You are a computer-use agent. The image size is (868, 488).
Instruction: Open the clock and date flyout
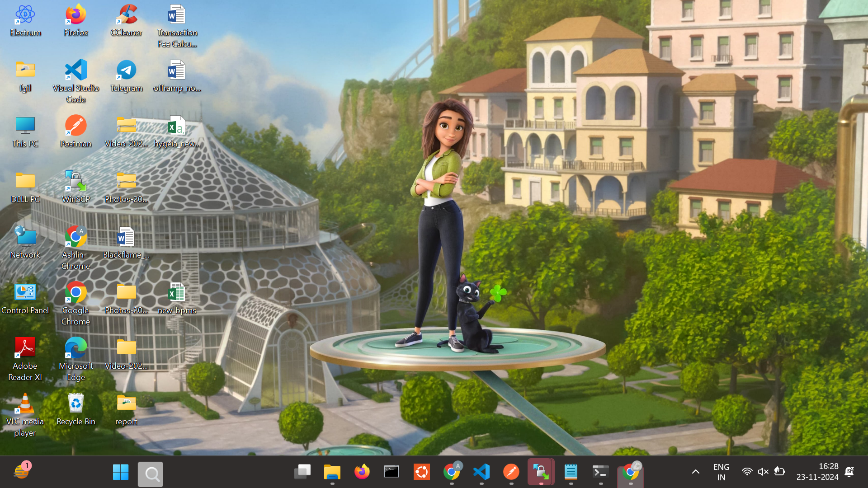817,472
